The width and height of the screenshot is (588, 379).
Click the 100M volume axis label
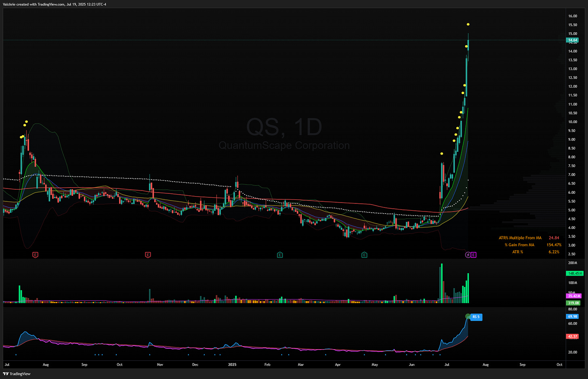tap(572, 283)
